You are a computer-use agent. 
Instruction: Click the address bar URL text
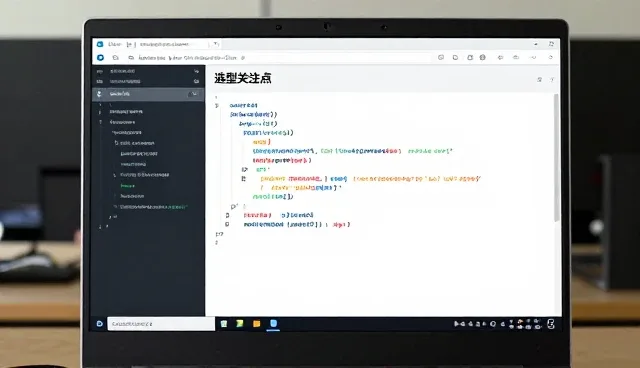(188, 58)
